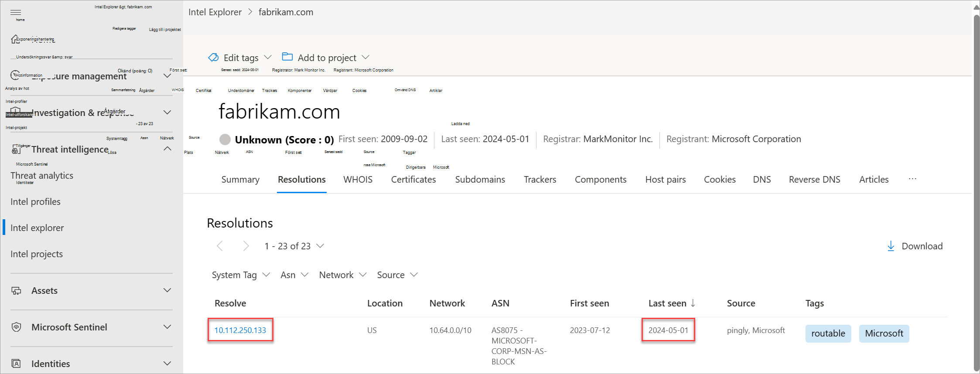Switch to the Summary tab
This screenshot has width=980, height=374.
[240, 180]
